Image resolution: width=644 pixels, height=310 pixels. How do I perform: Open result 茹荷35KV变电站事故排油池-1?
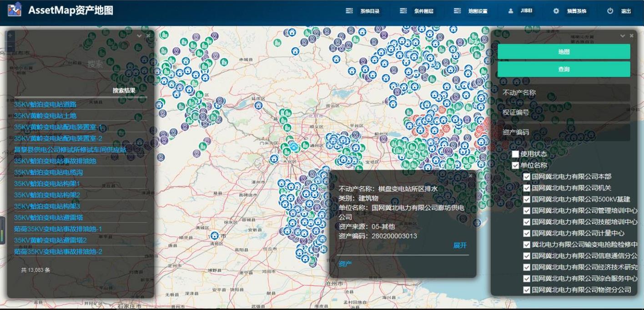tap(58, 229)
